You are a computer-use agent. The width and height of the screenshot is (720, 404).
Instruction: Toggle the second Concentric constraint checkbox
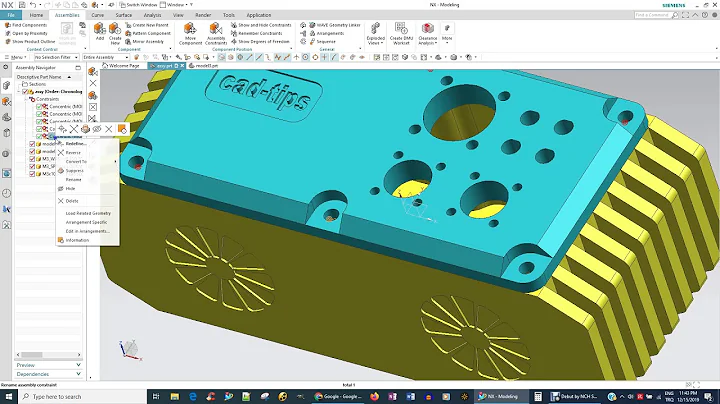(39, 114)
